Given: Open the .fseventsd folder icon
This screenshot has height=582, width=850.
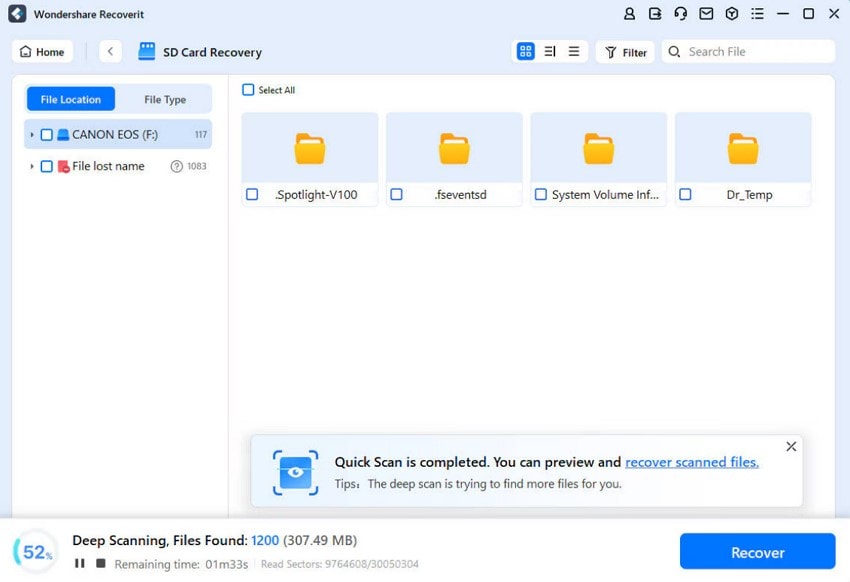Looking at the screenshot, I should click(454, 148).
